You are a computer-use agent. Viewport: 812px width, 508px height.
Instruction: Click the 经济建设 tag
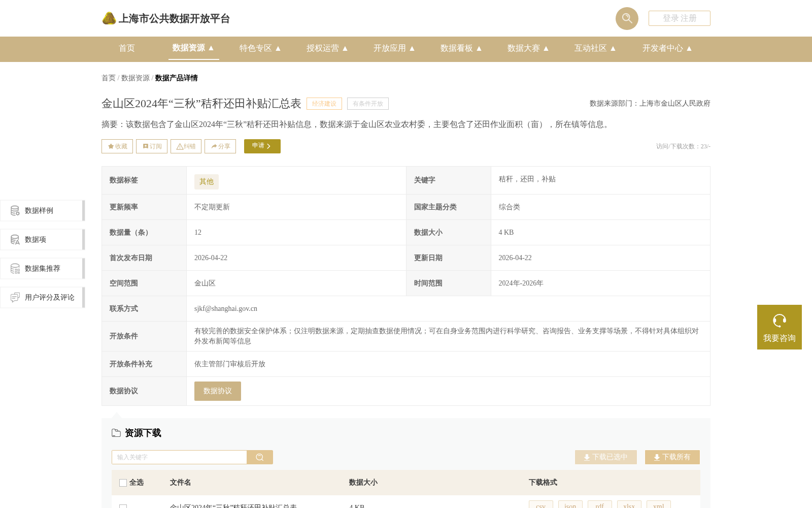tap(324, 104)
